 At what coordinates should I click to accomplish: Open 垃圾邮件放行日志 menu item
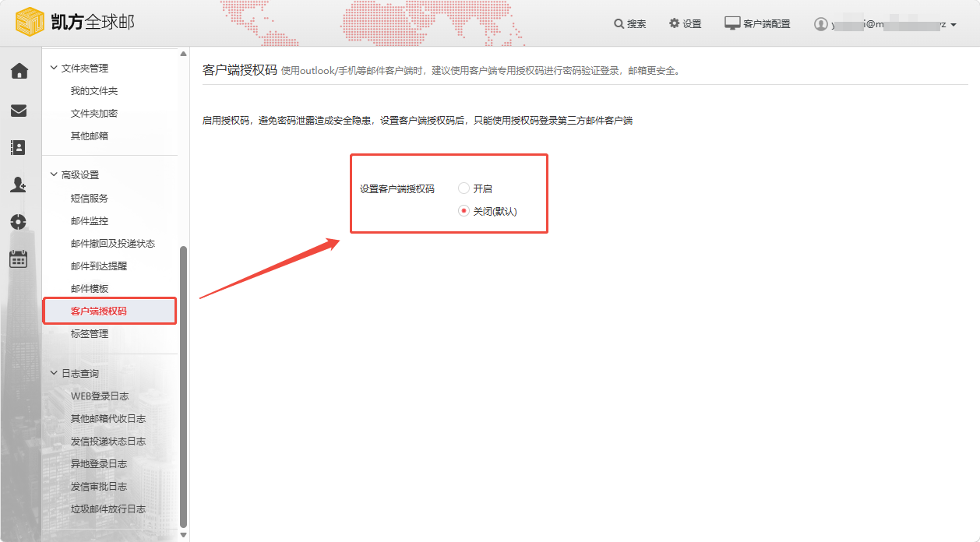[108, 509]
